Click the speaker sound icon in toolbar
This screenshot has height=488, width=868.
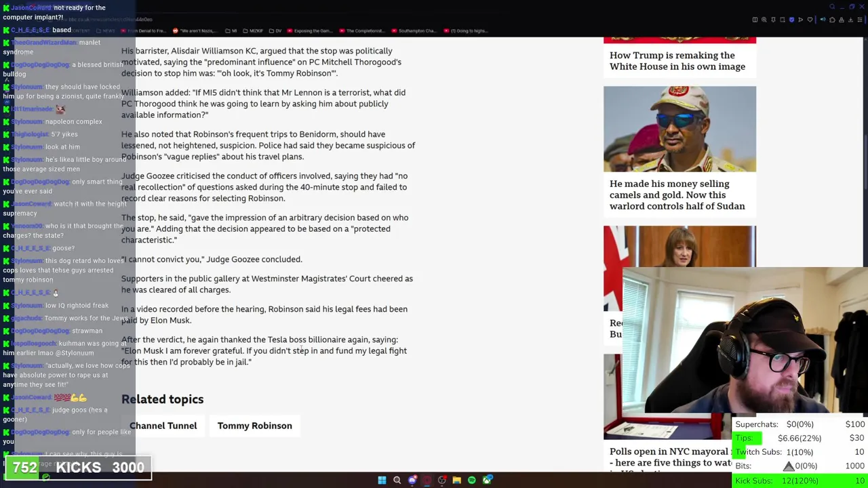tap(823, 20)
